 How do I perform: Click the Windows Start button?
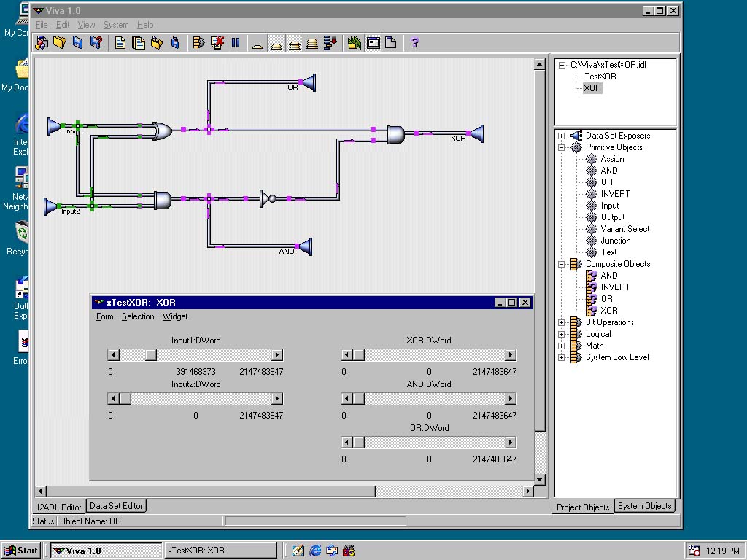(x=21, y=551)
